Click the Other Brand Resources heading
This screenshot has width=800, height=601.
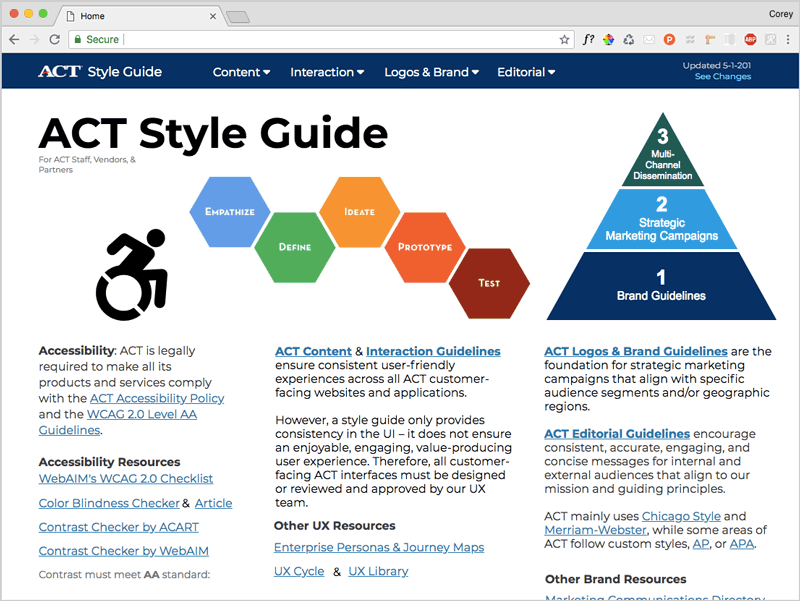tap(615, 579)
